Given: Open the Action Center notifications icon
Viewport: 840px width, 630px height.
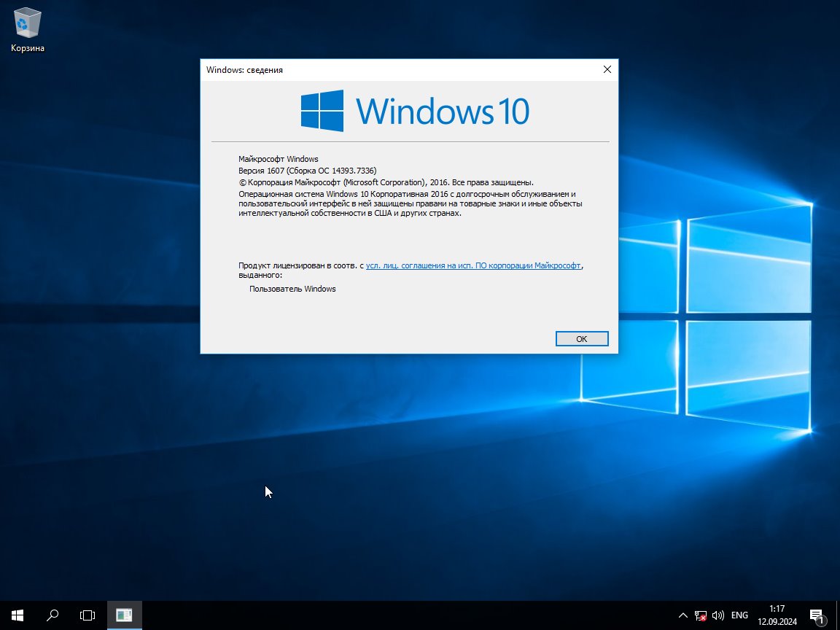Looking at the screenshot, I should [817, 615].
